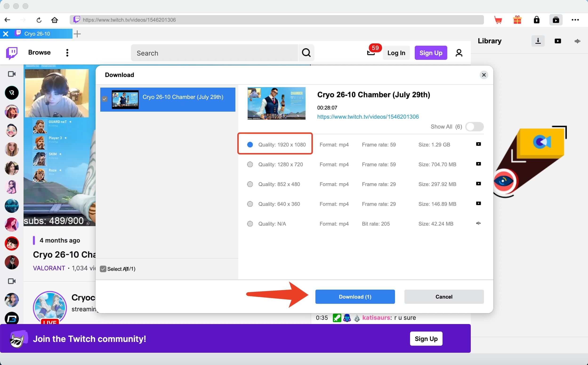Click inside the Twitch Search field
This screenshot has width=588, height=365.
coord(214,53)
